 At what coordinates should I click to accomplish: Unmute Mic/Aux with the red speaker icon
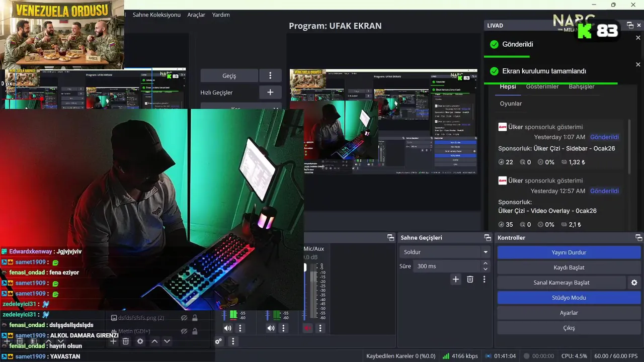(307, 328)
